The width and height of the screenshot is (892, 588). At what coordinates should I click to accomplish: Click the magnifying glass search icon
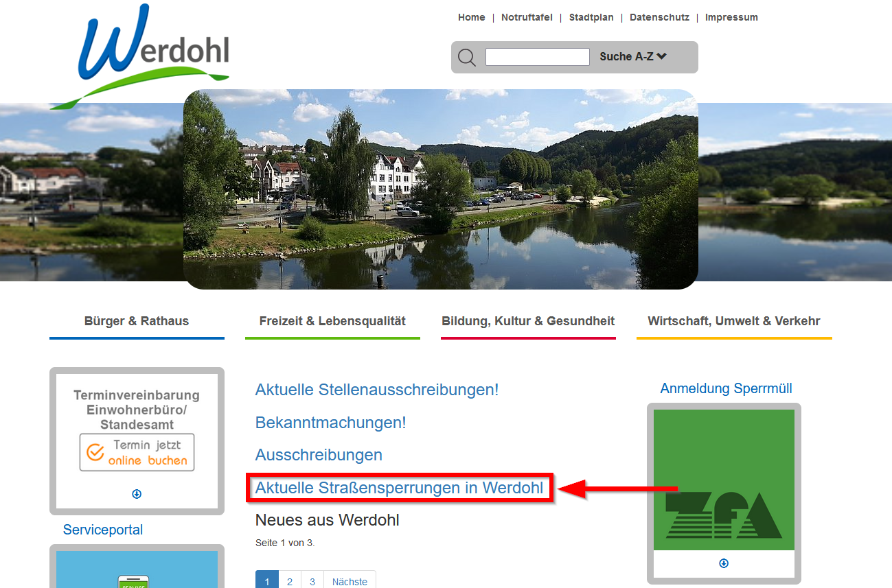pyautogui.click(x=467, y=58)
